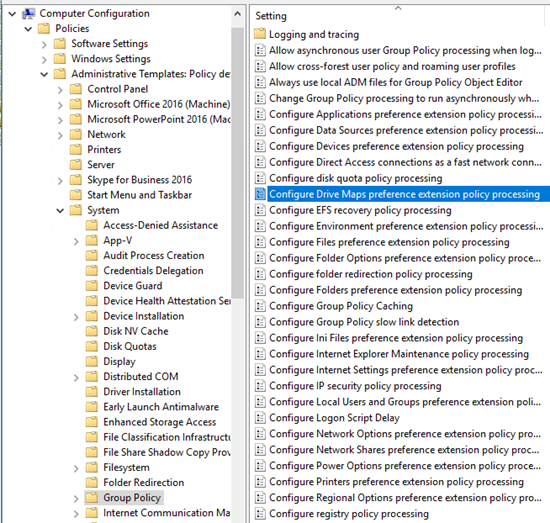Click the Computer Configuration computer icon
Screen dimensions: 550x523
[28, 14]
